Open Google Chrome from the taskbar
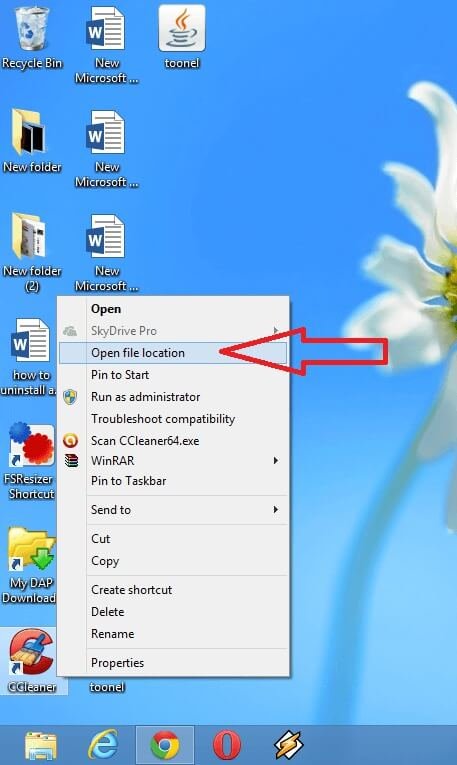This screenshot has width=457, height=765. point(165,745)
